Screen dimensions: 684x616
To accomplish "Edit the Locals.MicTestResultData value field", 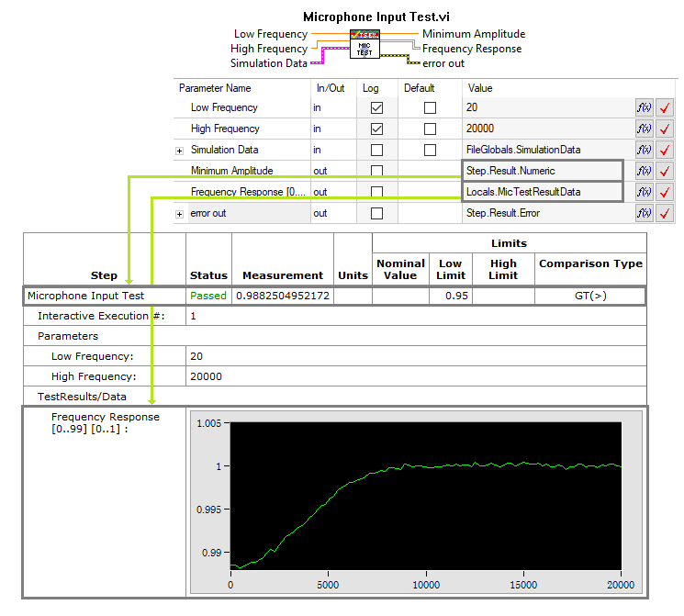I will (542, 192).
